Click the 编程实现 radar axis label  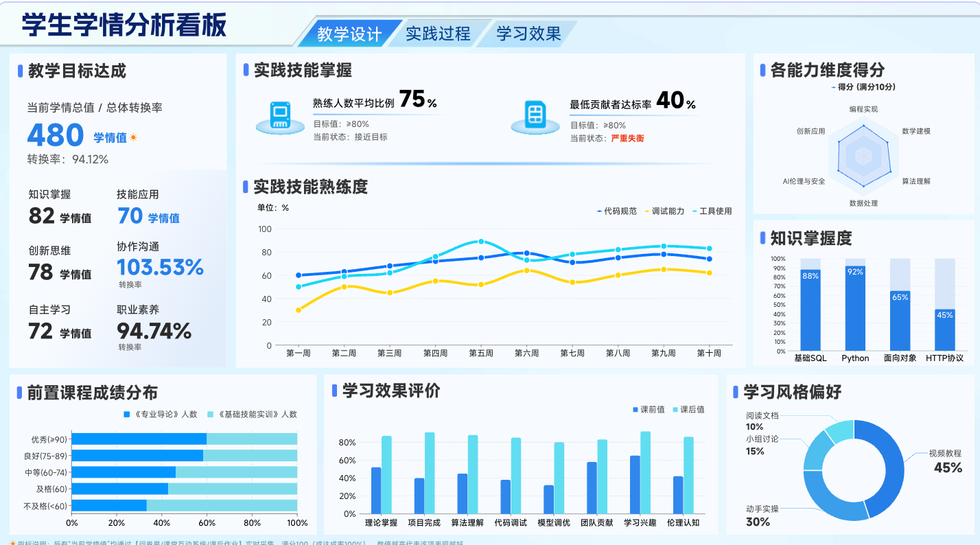tap(863, 109)
